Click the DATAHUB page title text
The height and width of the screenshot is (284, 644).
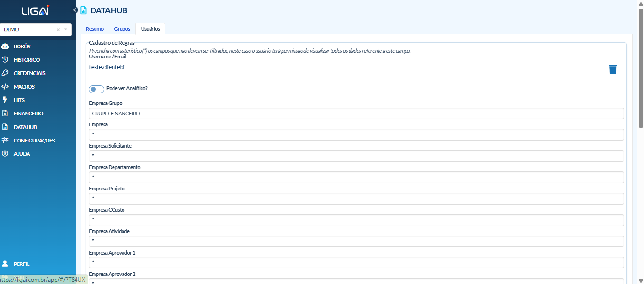point(109,10)
